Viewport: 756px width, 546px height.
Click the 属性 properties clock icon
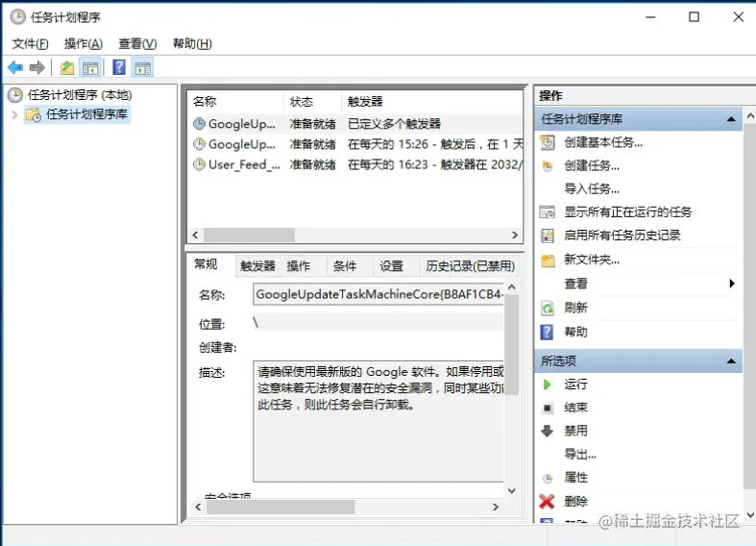pyautogui.click(x=548, y=479)
